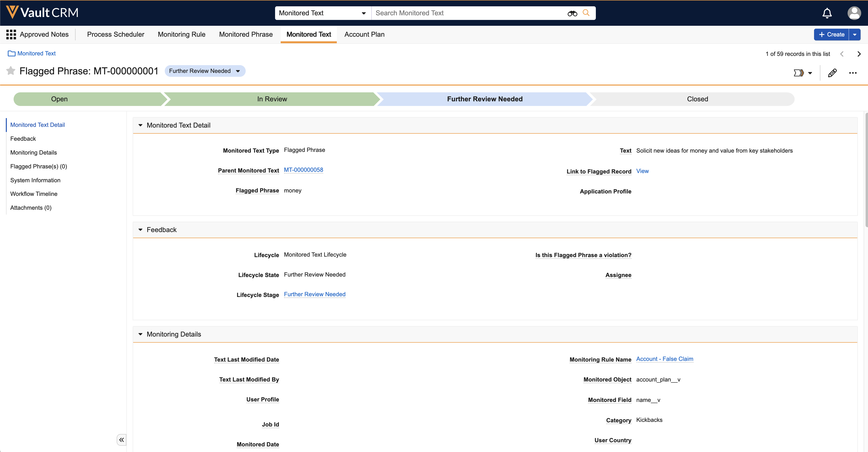868x452 pixels.
Task: Click the pencil edit record icon
Action: click(x=832, y=73)
